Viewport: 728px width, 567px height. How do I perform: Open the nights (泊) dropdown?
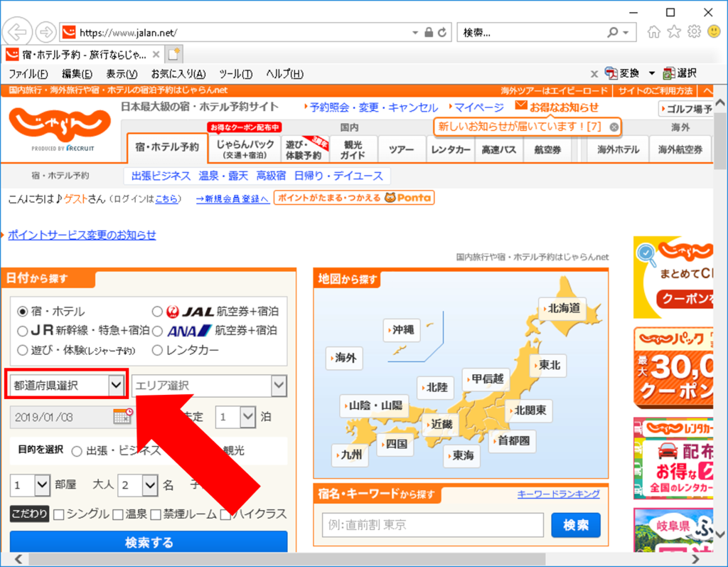click(x=235, y=417)
